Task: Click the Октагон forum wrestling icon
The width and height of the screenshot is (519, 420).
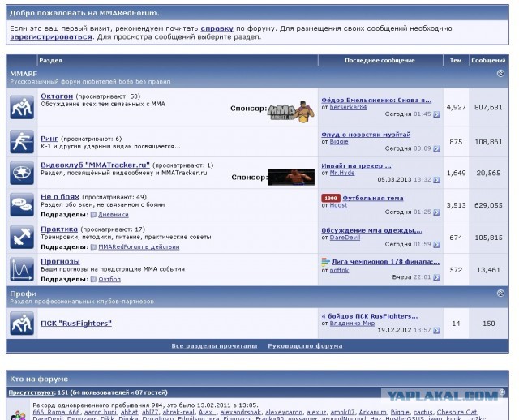Action: point(21,106)
